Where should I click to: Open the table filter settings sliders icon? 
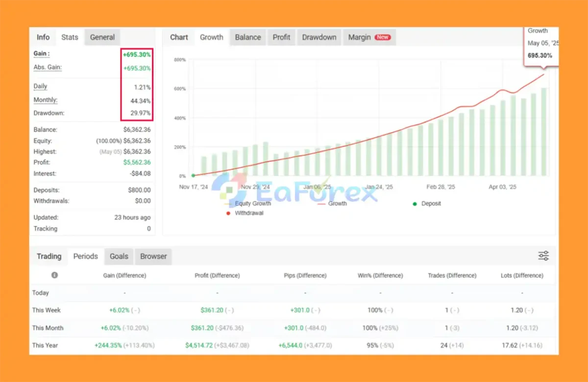543,256
